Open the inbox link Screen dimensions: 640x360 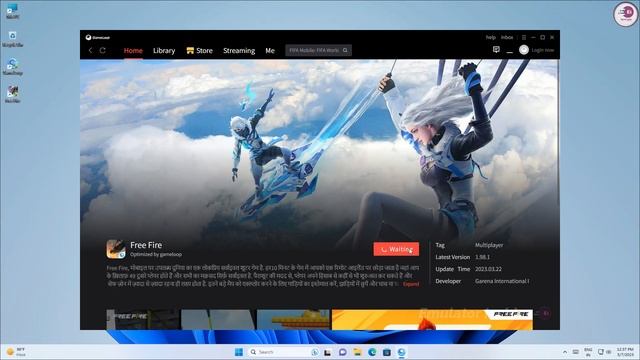tap(507, 37)
